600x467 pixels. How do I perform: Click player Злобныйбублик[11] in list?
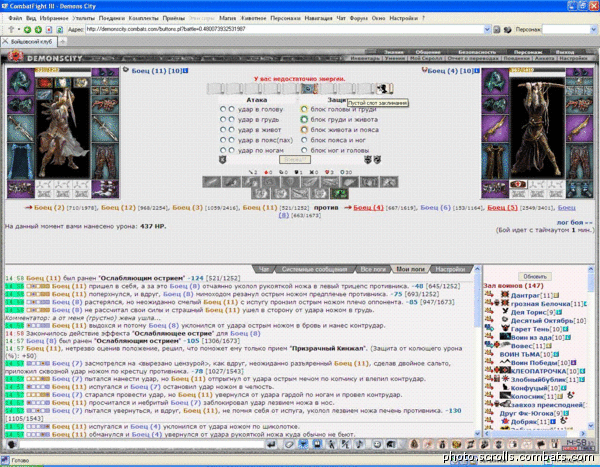click(x=544, y=379)
